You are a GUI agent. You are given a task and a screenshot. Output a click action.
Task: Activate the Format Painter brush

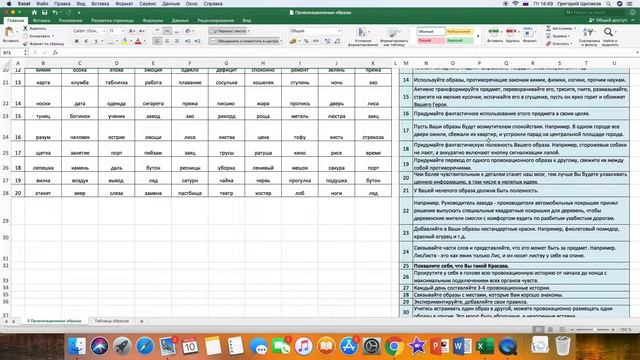(x=25, y=43)
